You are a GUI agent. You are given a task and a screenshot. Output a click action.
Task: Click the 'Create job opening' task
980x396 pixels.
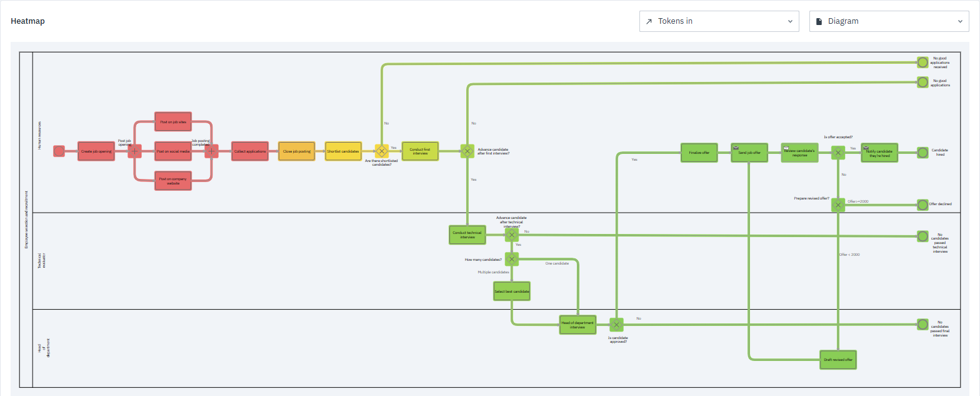(96, 151)
